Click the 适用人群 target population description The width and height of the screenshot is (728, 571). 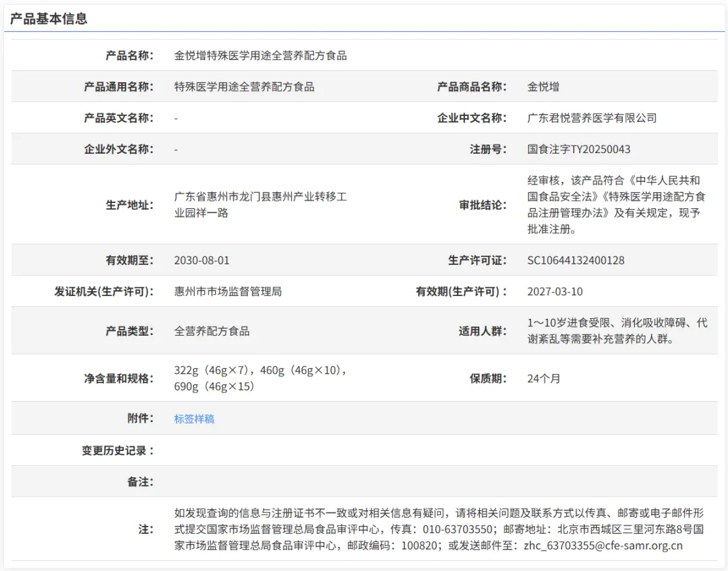pyautogui.click(x=616, y=331)
